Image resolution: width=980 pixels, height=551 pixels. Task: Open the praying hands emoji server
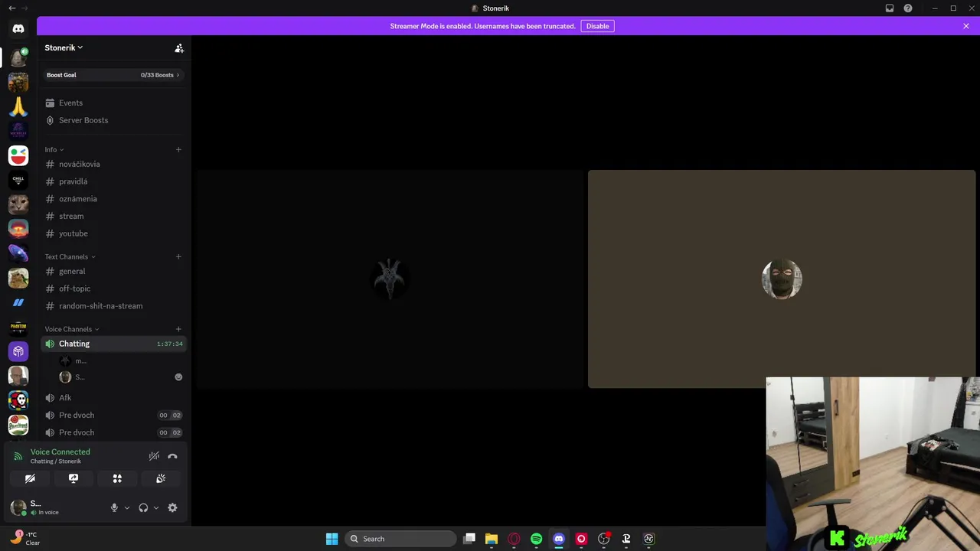(18, 106)
